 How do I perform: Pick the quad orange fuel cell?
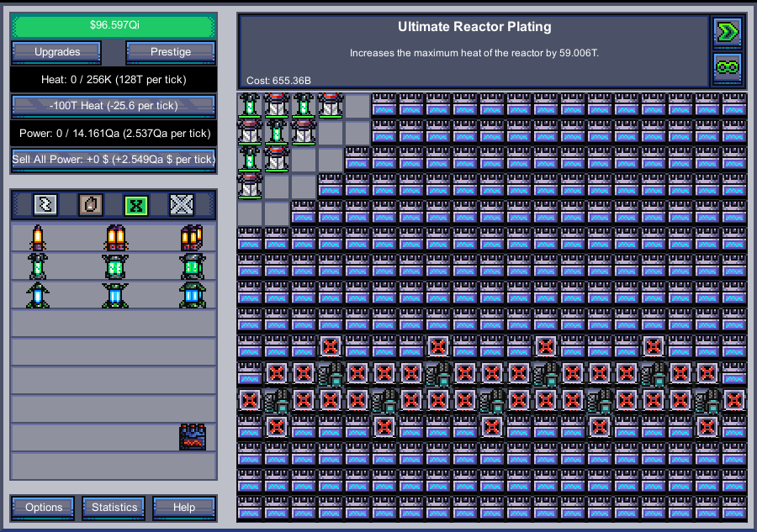point(192,238)
